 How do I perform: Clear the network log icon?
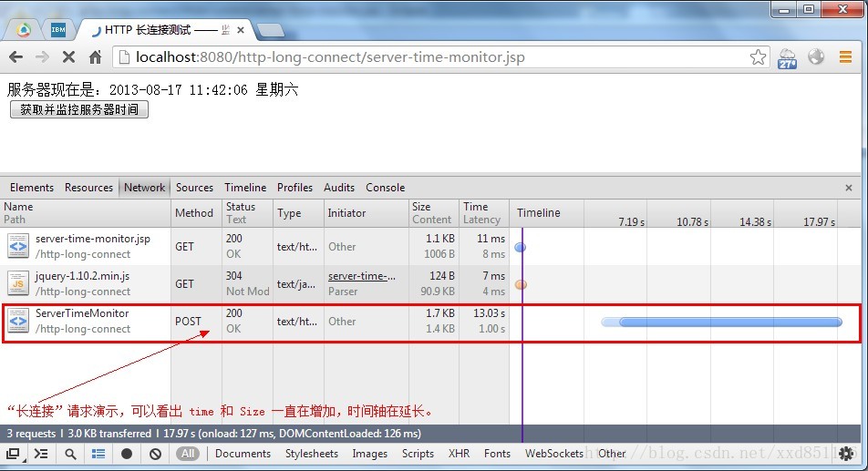[x=156, y=454]
